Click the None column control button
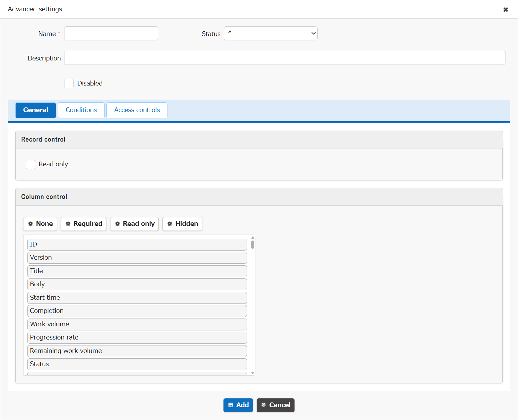518x420 pixels. pyautogui.click(x=40, y=224)
